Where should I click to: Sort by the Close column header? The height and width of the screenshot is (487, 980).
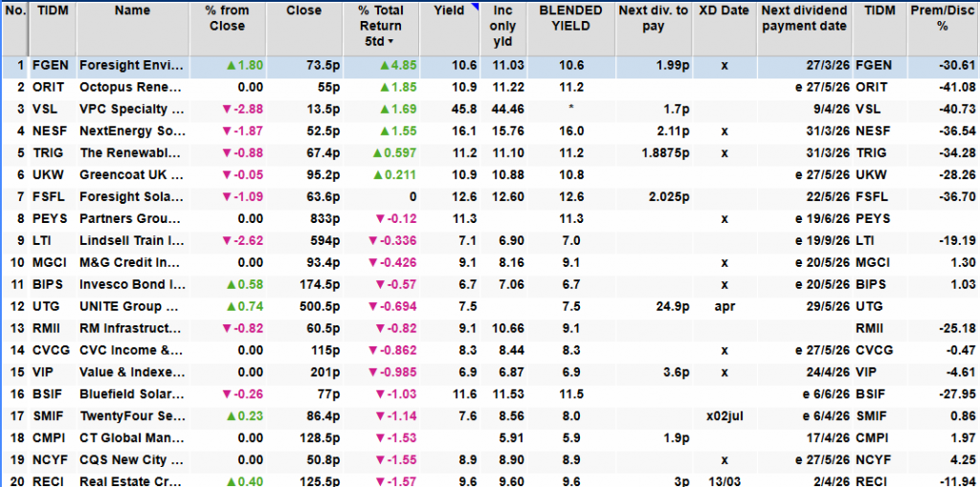click(303, 11)
